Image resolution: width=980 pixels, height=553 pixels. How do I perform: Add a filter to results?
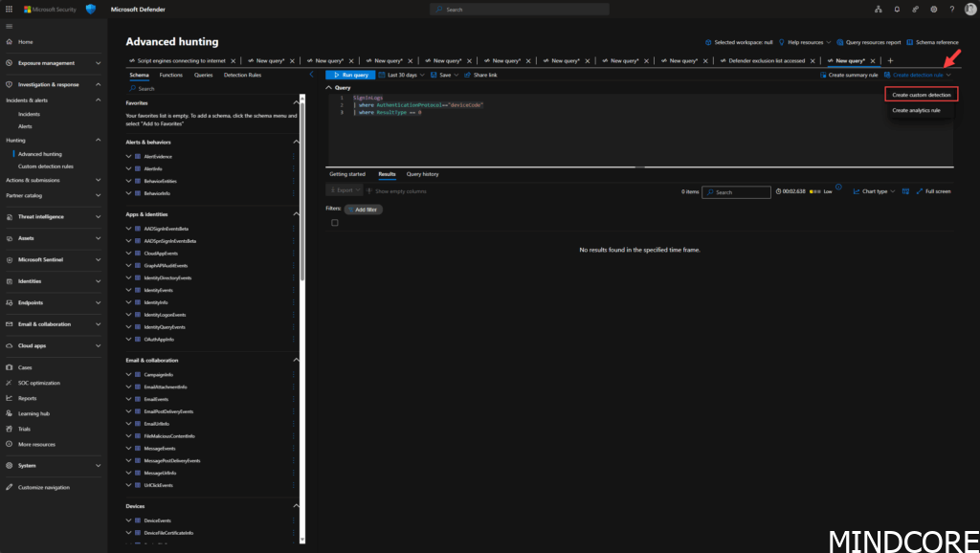pyautogui.click(x=363, y=210)
